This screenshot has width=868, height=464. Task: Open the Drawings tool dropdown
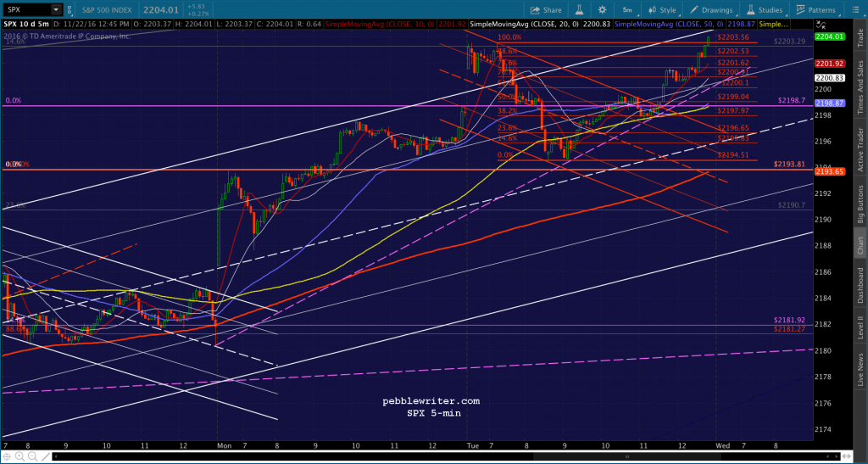712,10
